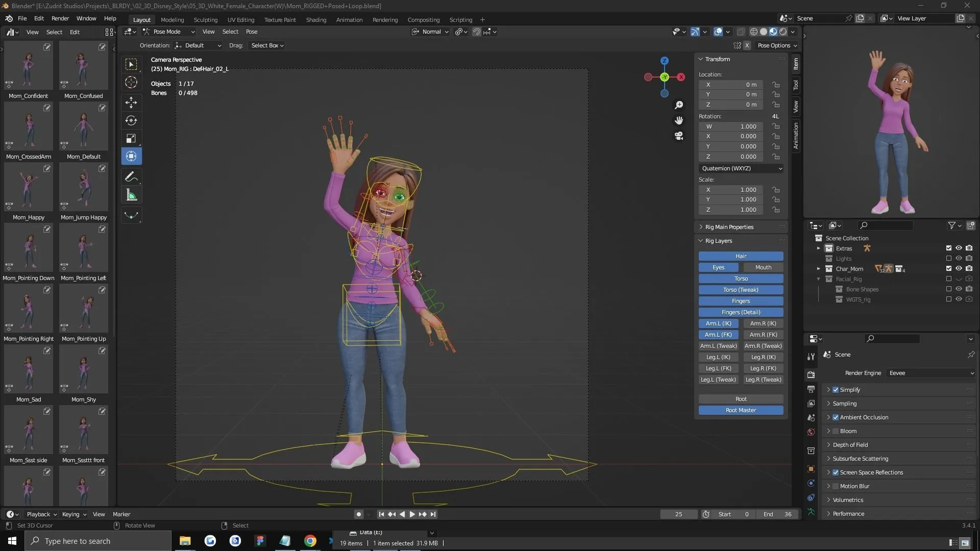This screenshot has width=980, height=551.
Task: Hide the Bone Shapes collection
Action: (x=959, y=289)
